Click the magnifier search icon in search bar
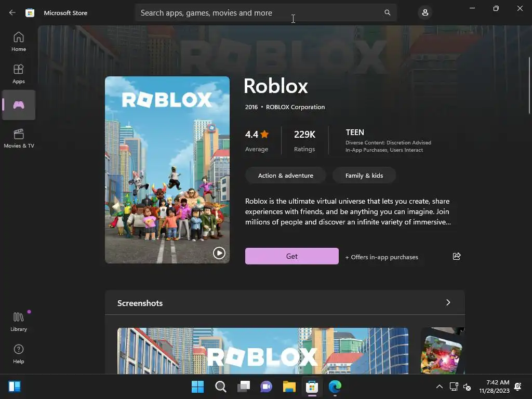The height and width of the screenshot is (399, 532). pyautogui.click(x=387, y=12)
